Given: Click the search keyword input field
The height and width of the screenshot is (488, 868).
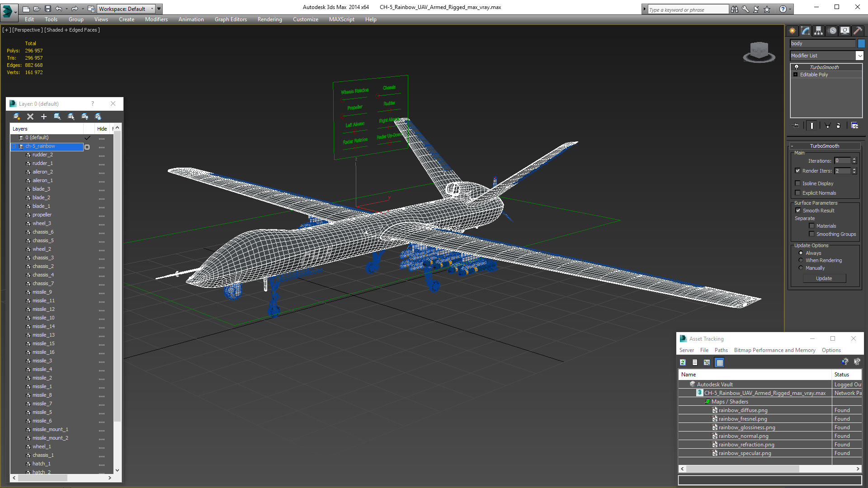Looking at the screenshot, I should click(688, 9).
